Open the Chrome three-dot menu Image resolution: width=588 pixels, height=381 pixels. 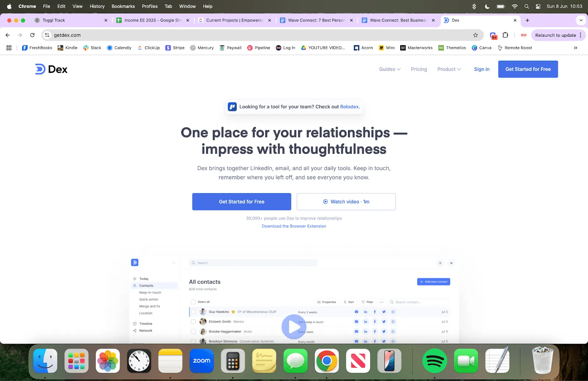581,35
